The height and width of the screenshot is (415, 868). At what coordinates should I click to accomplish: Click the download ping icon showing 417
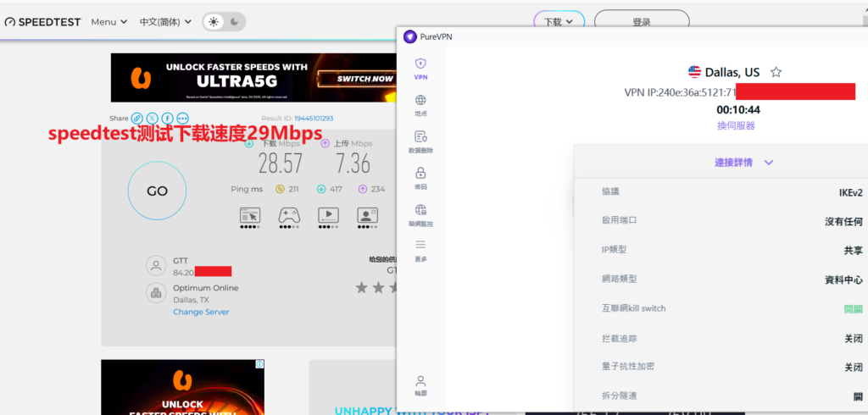click(321, 189)
